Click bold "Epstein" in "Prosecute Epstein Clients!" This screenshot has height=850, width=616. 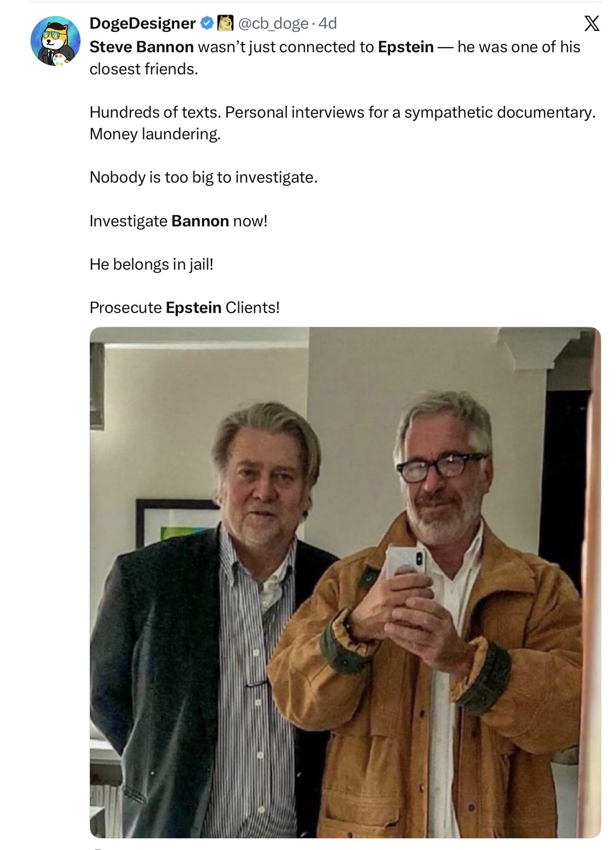coord(193,308)
